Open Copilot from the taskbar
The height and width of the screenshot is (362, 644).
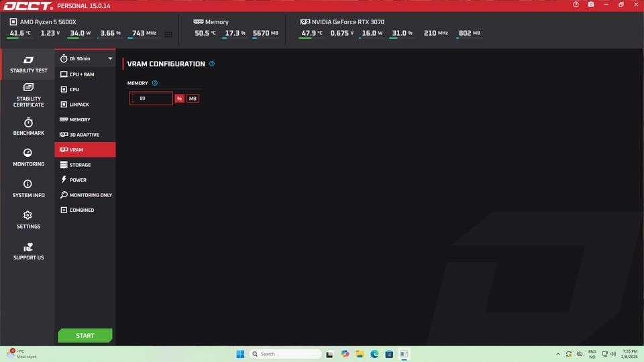tap(345, 354)
